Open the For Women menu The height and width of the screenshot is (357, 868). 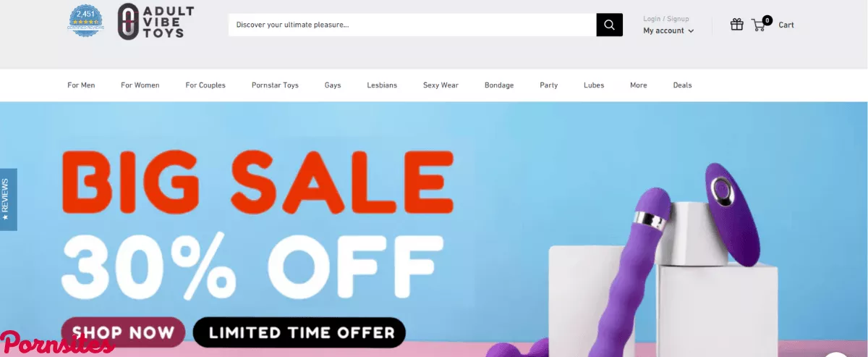[140, 85]
